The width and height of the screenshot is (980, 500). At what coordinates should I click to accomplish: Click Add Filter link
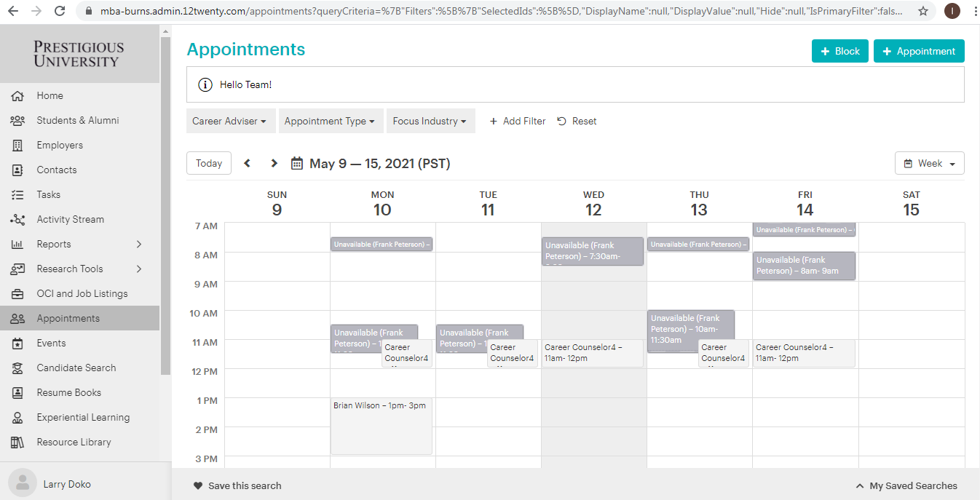[517, 122]
